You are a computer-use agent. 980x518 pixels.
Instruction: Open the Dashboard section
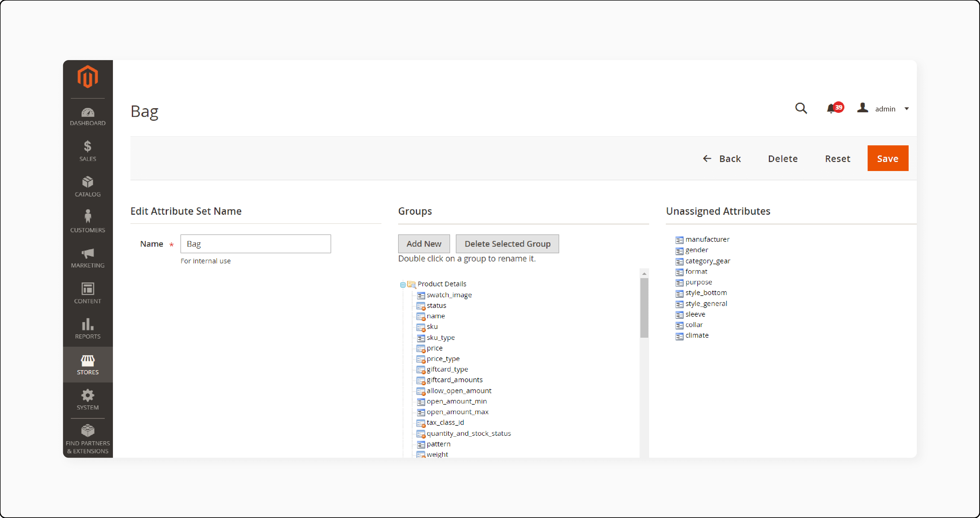[x=87, y=117]
